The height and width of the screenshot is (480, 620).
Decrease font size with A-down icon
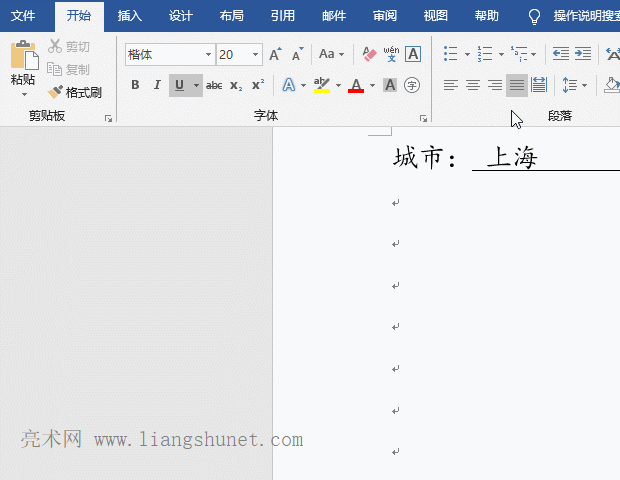(297, 54)
